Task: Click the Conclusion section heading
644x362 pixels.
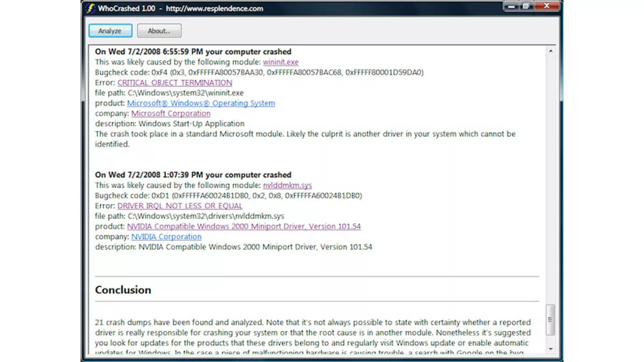Action: click(x=123, y=290)
